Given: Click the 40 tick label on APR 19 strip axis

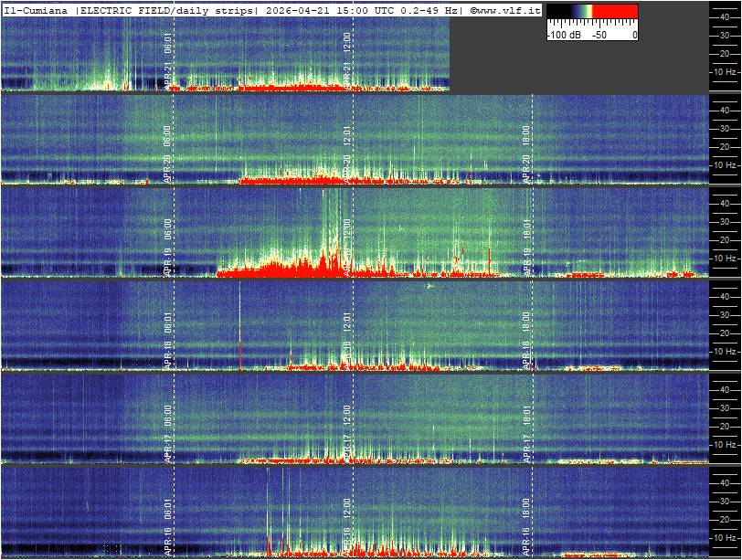Looking at the screenshot, I should (723, 204).
